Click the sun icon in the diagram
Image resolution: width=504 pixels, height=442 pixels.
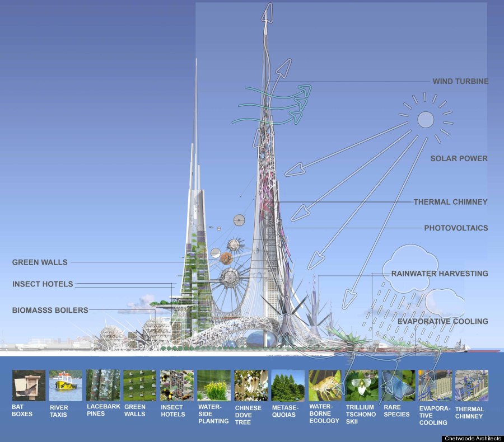[426, 120]
